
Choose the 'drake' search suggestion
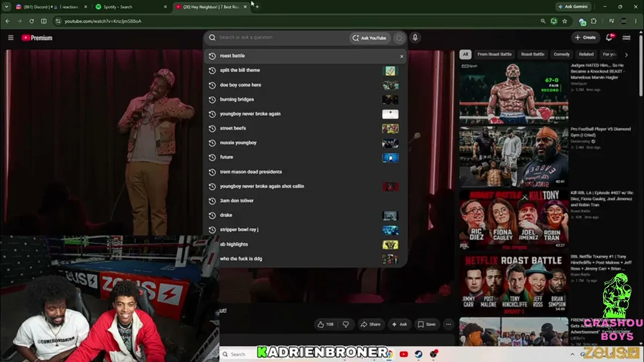click(305, 215)
